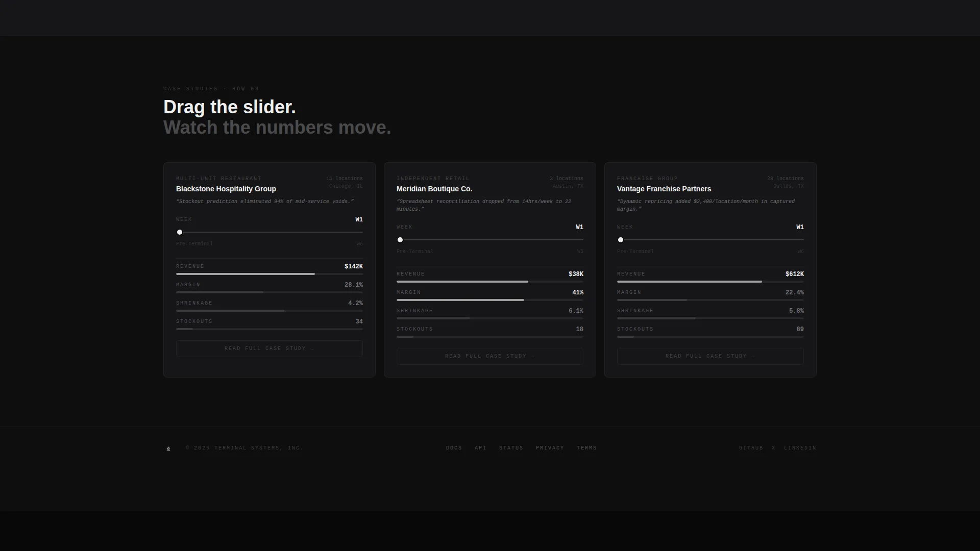Click the Meridian Boutique week slider handle
The height and width of the screenshot is (551, 980).
400,240
